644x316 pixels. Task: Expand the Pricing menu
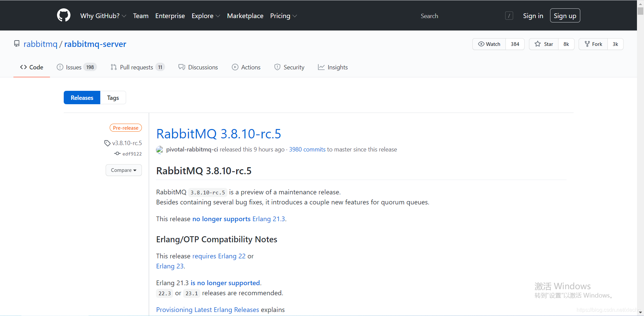283,16
